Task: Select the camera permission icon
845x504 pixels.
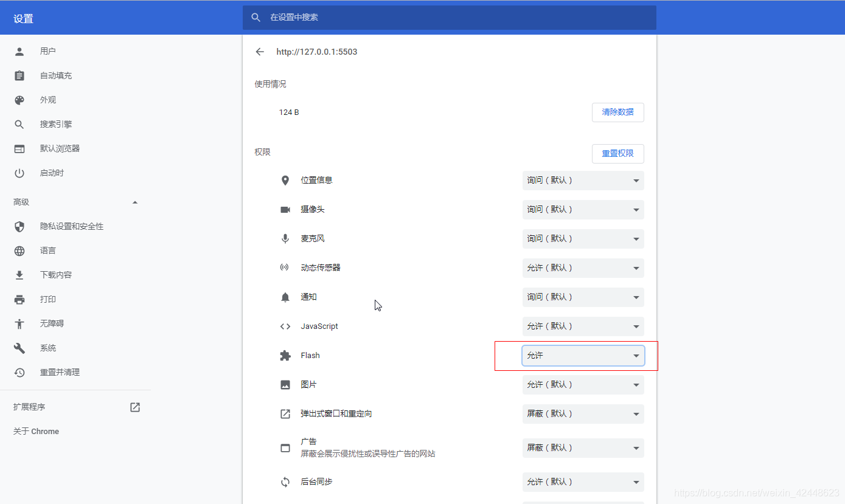Action: 285,209
